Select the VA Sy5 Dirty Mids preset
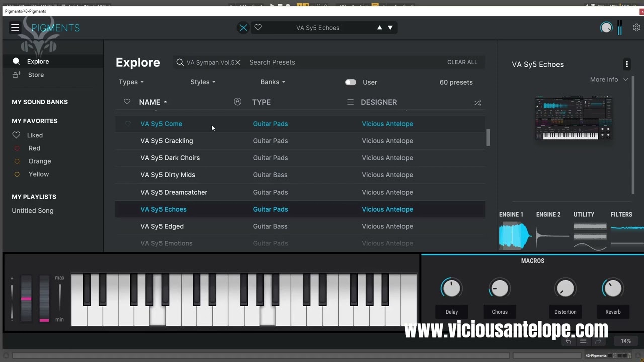 tap(300, 175)
